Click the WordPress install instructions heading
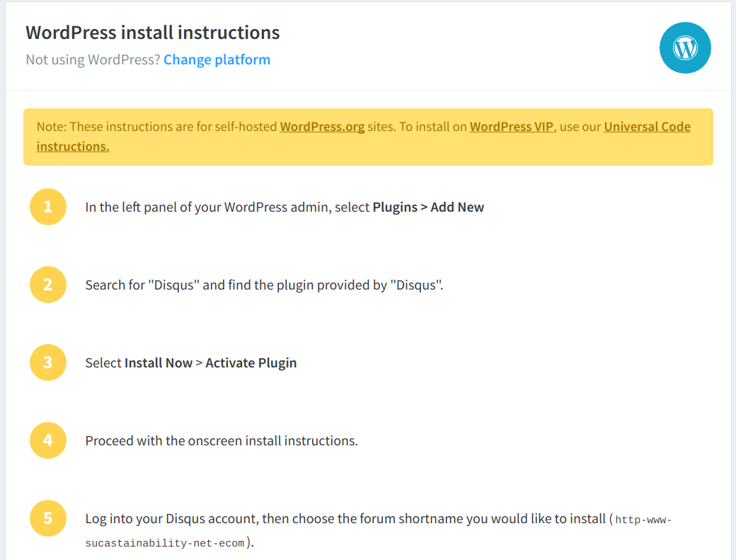The width and height of the screenshot is (736, 560). [152, 33]
